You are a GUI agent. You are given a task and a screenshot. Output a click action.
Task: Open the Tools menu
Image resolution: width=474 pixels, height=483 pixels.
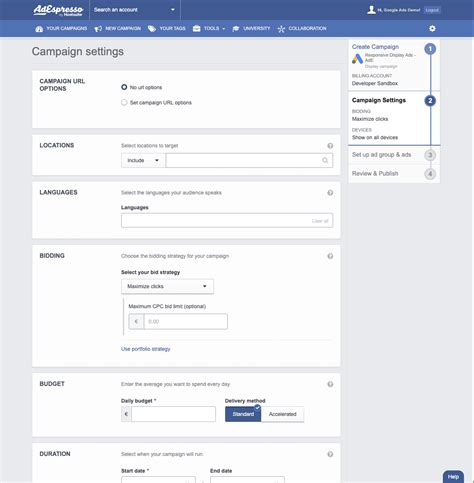coord(209,29)
